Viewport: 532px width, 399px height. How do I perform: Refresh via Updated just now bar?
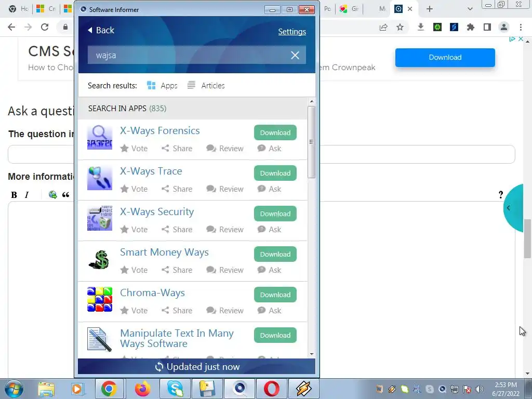[x=197, y=367]
